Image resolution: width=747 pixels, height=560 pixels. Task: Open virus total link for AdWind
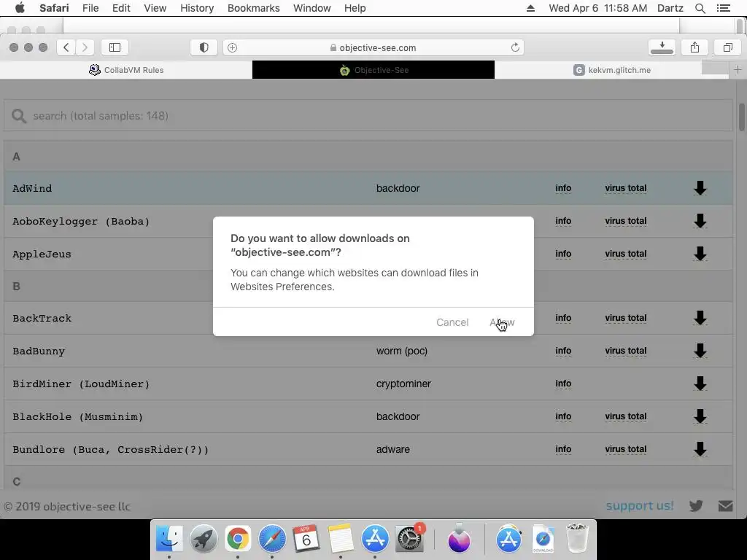tap(625, 188)
